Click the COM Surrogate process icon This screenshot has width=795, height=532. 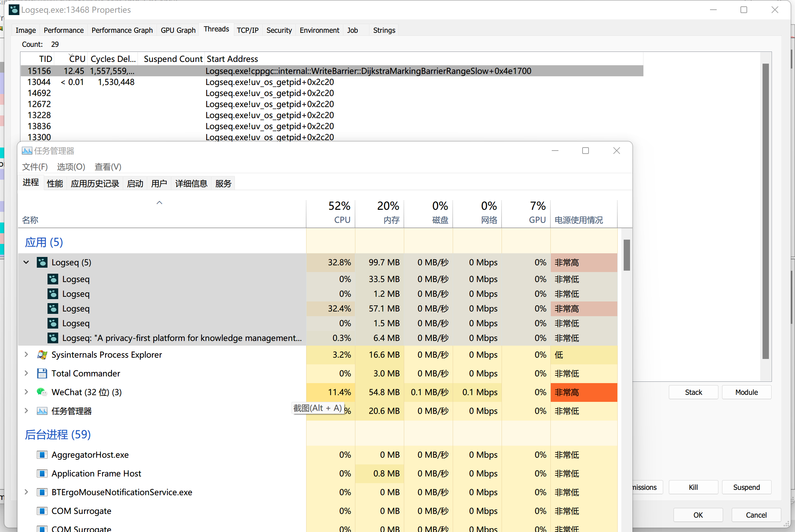[42, 511]
